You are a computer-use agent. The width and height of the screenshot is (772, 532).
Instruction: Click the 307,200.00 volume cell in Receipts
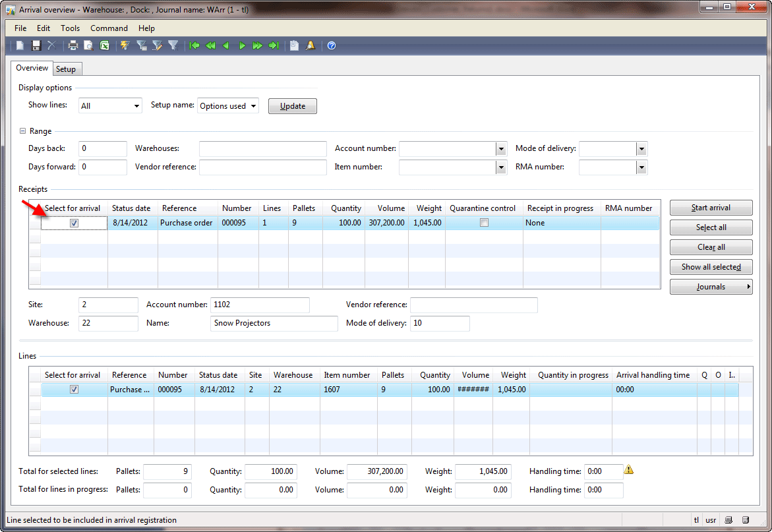(386, 223)
